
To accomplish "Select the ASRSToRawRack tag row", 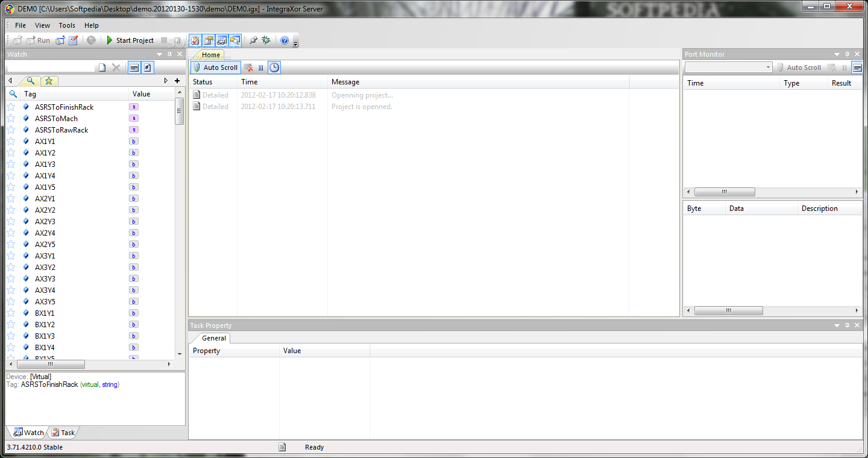I will (90, 130).
